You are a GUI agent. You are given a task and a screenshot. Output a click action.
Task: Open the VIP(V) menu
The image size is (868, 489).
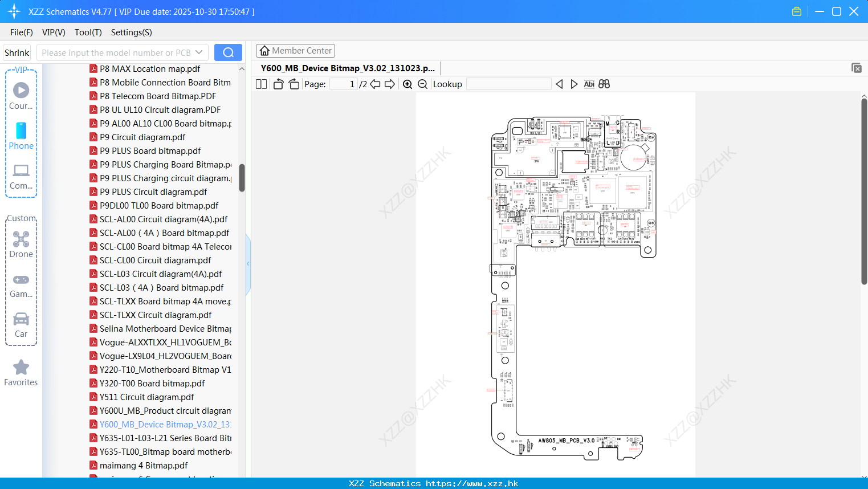pyautogui.click(x=54, y=32)
